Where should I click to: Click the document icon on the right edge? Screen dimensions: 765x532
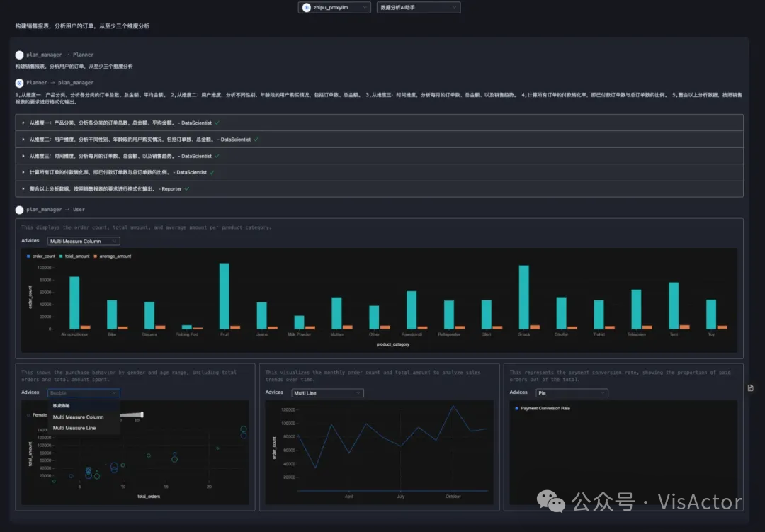tap(751, 387)
